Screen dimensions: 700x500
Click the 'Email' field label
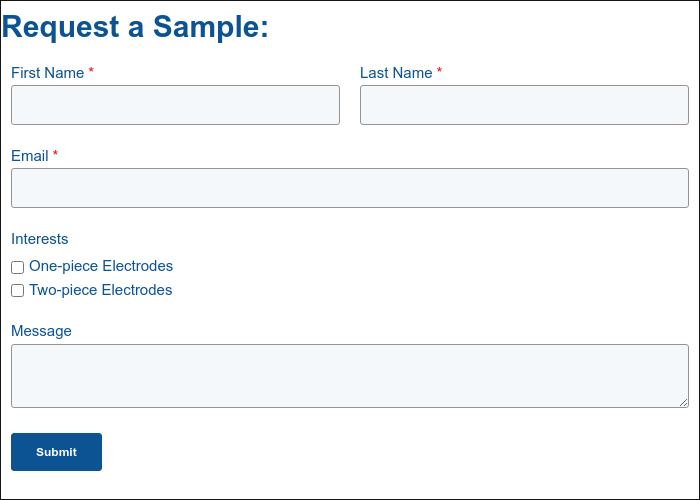30,156
